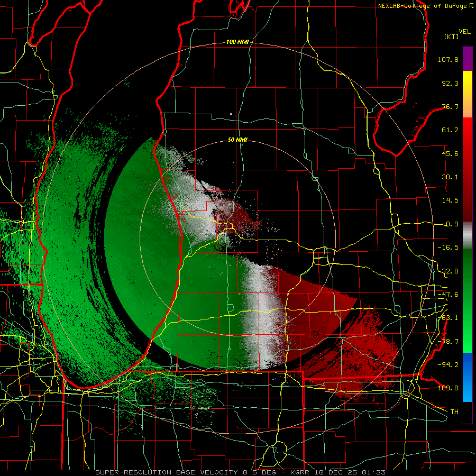Click the NEXLAB-College of DuPage credit text
476x476 pixels.
click(x=425, y=6)
